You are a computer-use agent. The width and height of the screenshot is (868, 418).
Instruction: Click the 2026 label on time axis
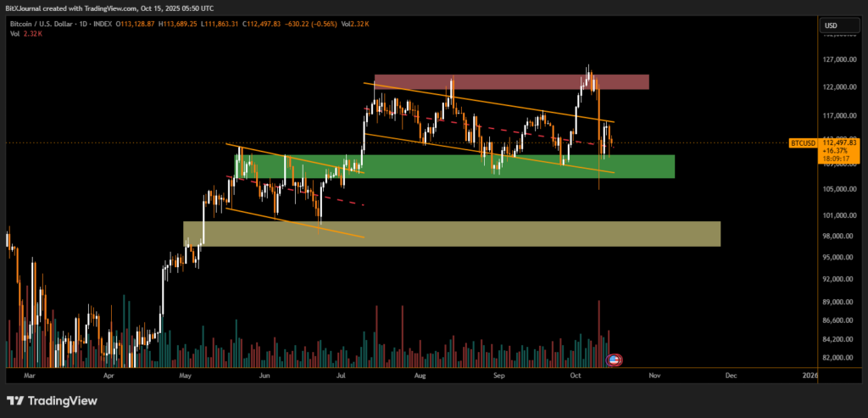coord(810,374)
